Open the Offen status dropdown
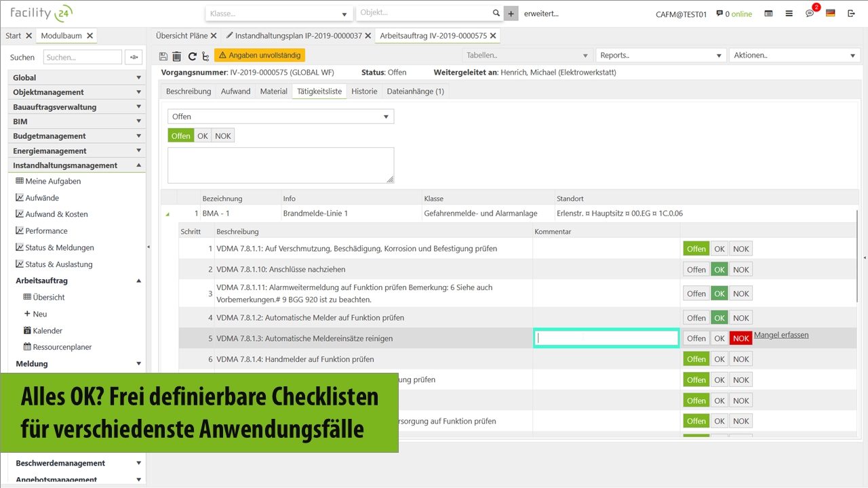 click(x=281, y=117)
